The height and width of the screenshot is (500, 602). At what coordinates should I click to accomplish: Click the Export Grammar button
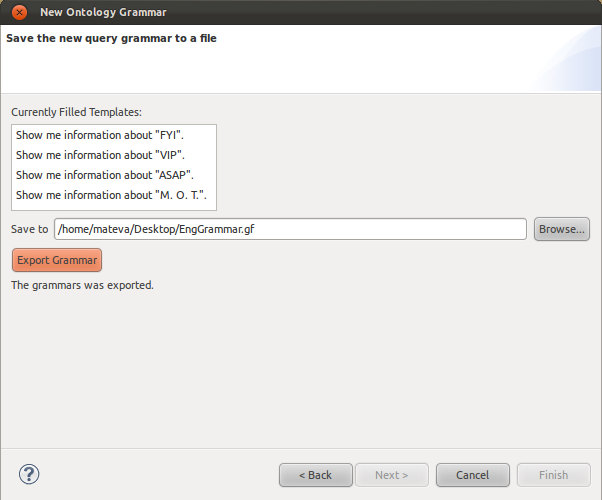pos(57,260)
